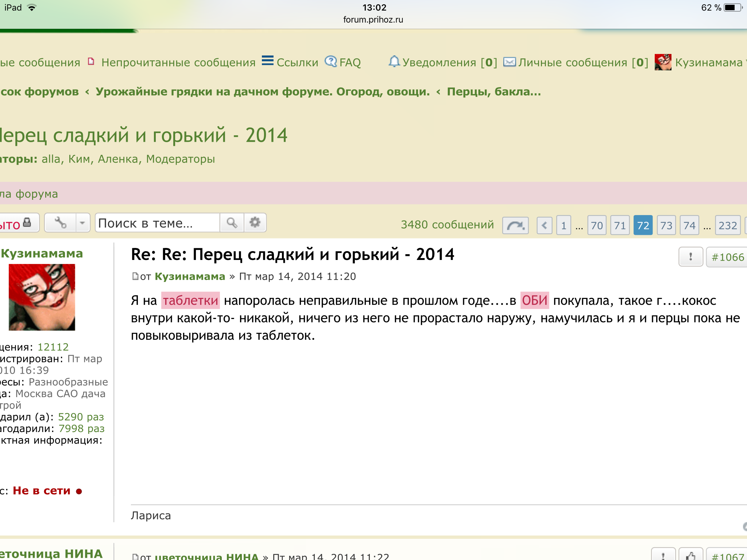Go to page 70
This screenshot has width=747, height=560.
[597, 225]
